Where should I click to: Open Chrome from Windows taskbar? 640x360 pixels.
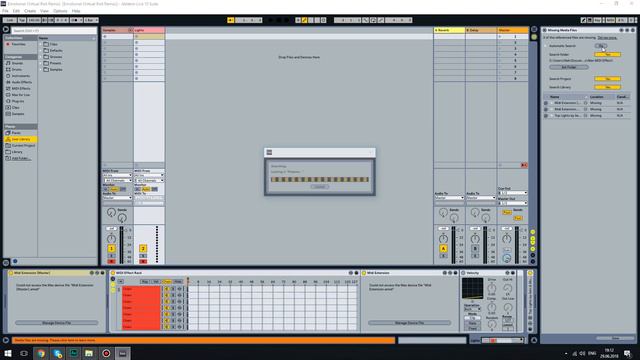click(41, 353)
